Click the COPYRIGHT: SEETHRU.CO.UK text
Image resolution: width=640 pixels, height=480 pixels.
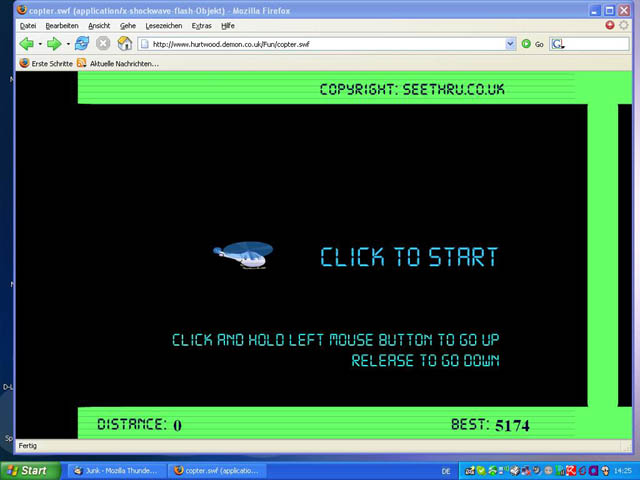pos(412,89)
